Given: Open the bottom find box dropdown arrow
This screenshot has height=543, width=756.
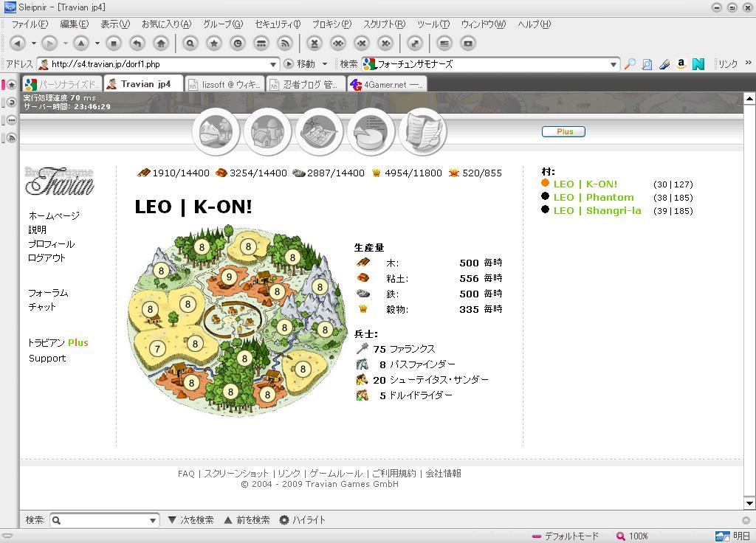Looking at the screenshot, I should click(x=153, y=520).
